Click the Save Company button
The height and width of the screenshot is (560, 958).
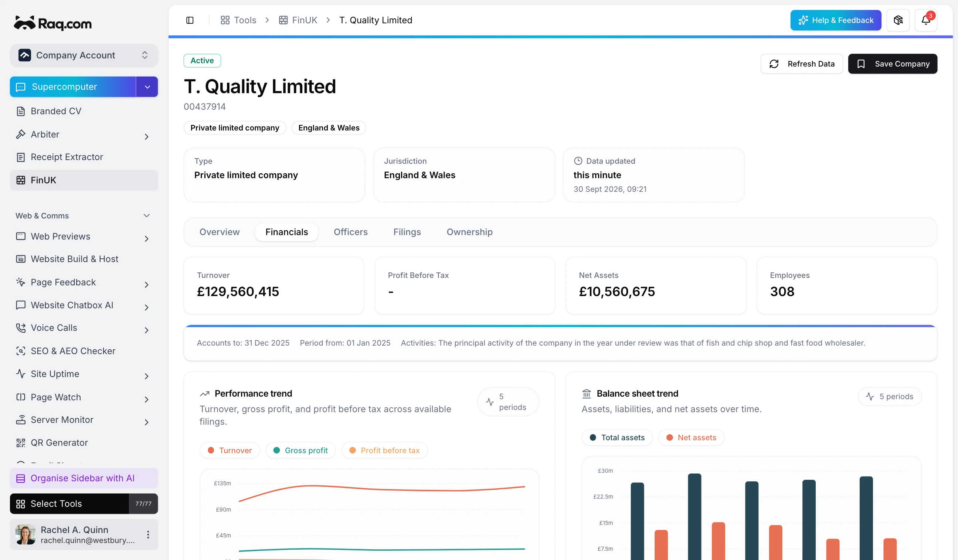pos(893,64)
